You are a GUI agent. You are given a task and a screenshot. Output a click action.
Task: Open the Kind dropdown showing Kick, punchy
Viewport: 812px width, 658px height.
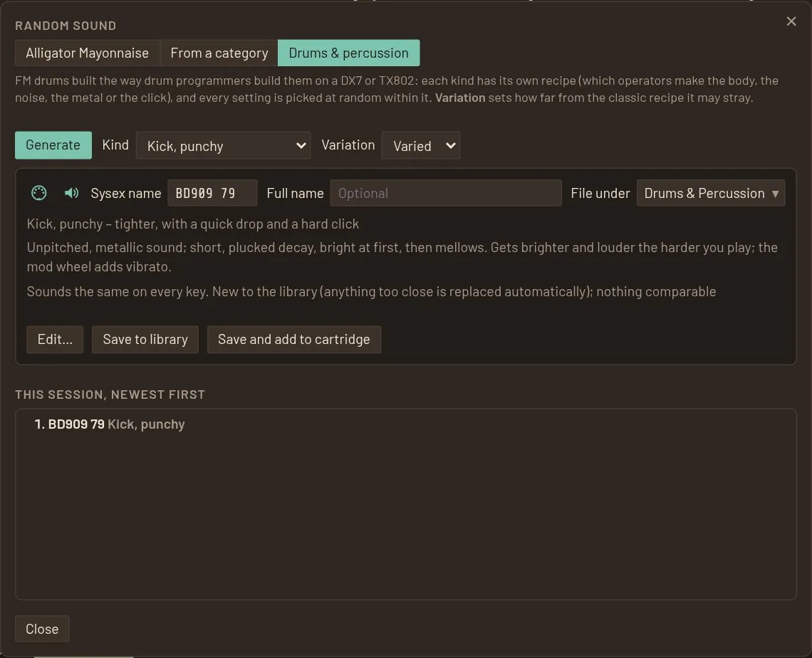(x=223, y=145)
